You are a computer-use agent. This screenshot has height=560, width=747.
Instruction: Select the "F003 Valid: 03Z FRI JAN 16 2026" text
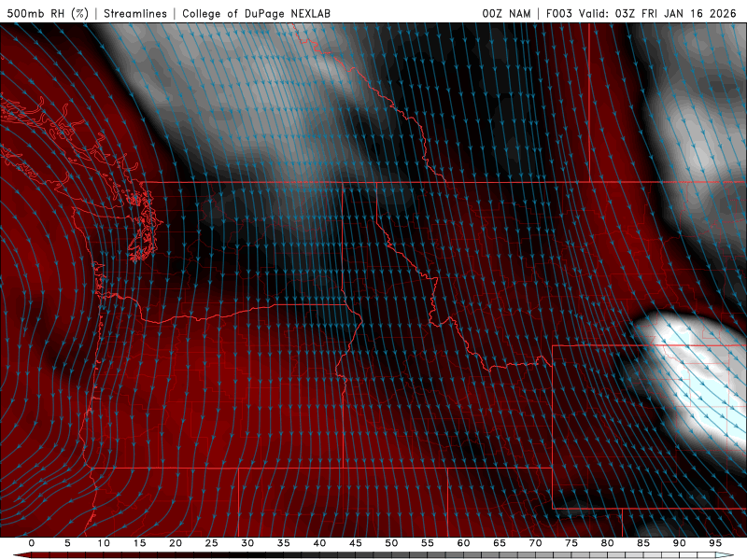pos(641,13)
